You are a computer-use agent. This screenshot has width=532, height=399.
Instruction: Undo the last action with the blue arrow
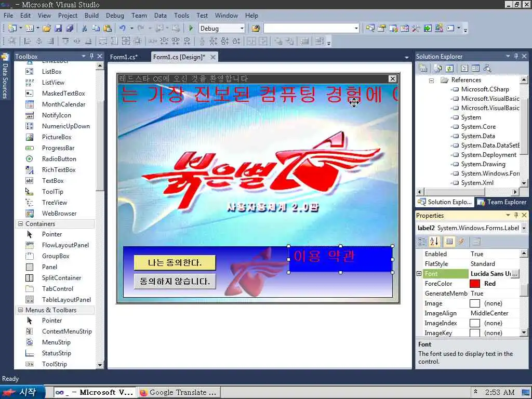tap(123, 29)
